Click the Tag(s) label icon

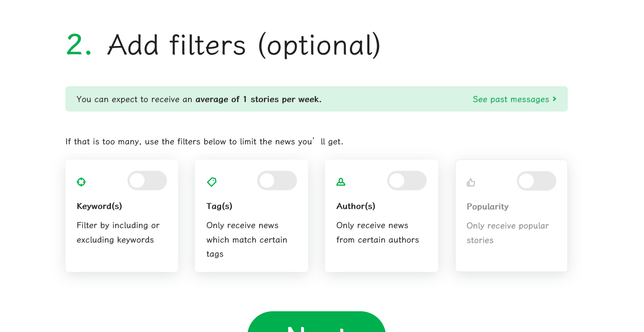click(x=212, y=182)
